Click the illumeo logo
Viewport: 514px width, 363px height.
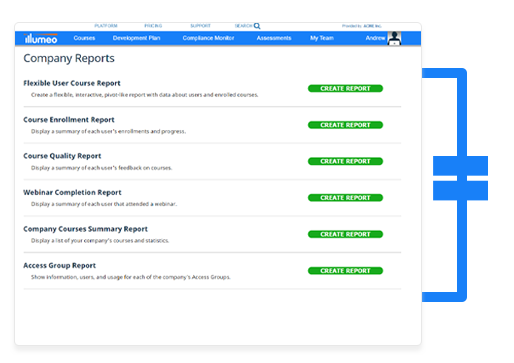41,38
